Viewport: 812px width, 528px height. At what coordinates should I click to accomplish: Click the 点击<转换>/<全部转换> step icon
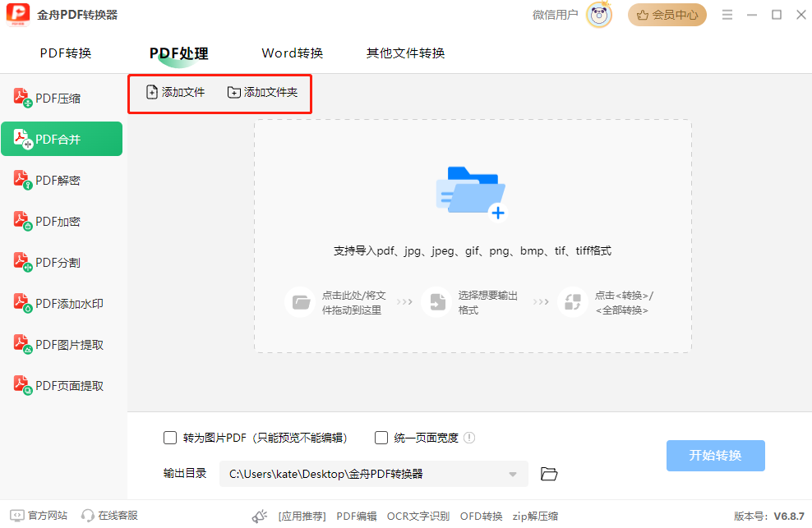click(x=573, y=302)
